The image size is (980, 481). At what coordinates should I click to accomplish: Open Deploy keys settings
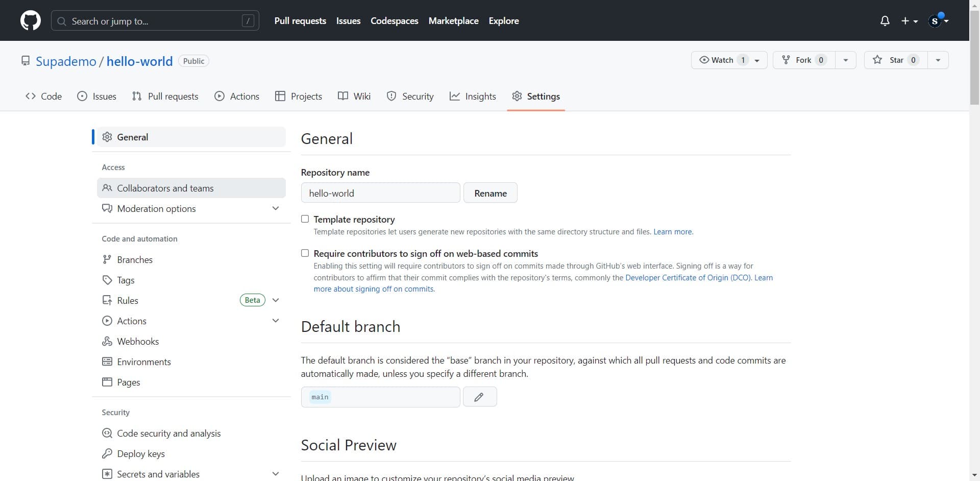click(x=140, y=453)
